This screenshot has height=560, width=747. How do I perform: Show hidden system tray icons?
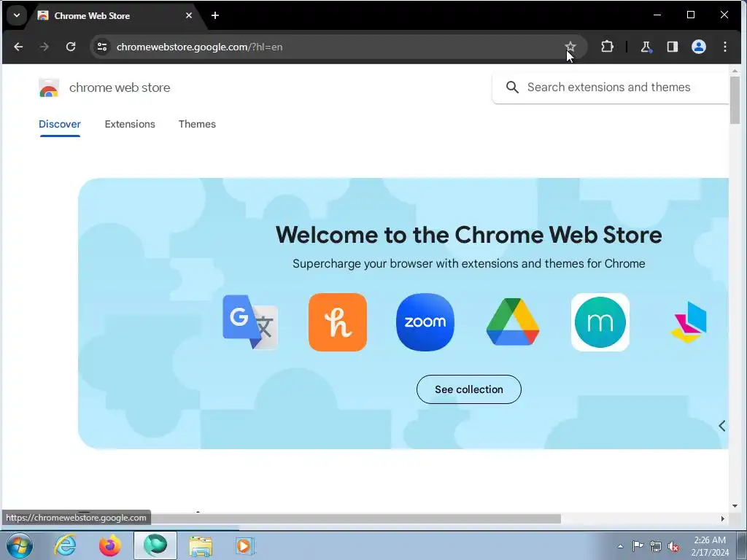pyautogui.click(x=620, y=546)
